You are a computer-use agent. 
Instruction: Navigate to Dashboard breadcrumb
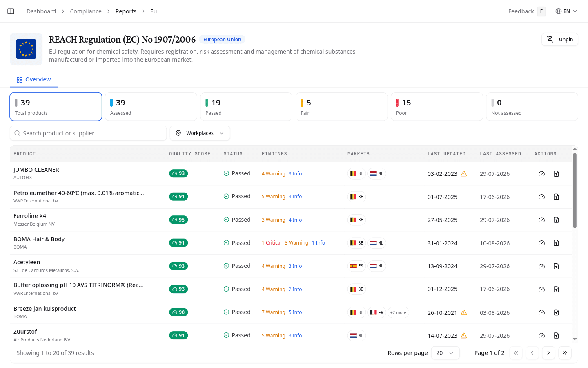[x=41, y=11]
